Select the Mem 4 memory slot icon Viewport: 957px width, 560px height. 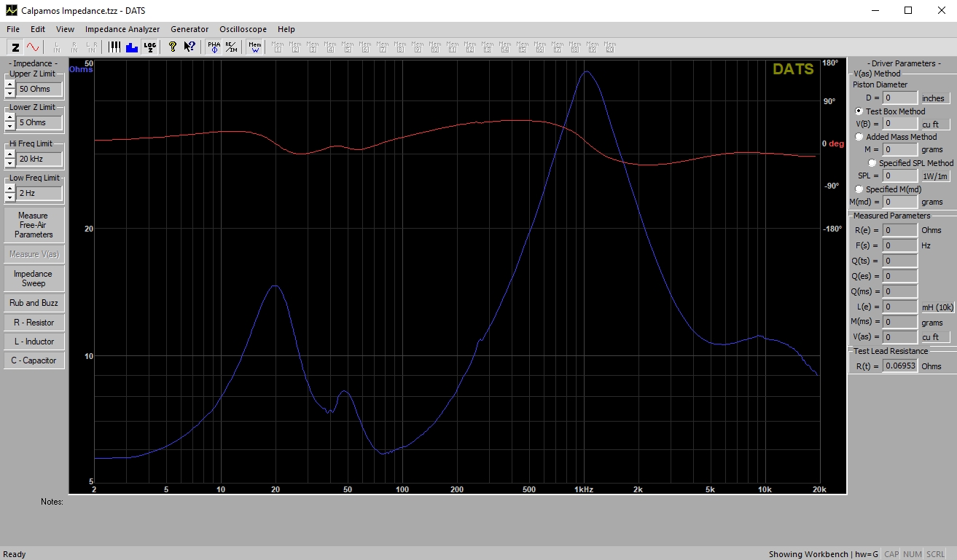pos(330,47)
